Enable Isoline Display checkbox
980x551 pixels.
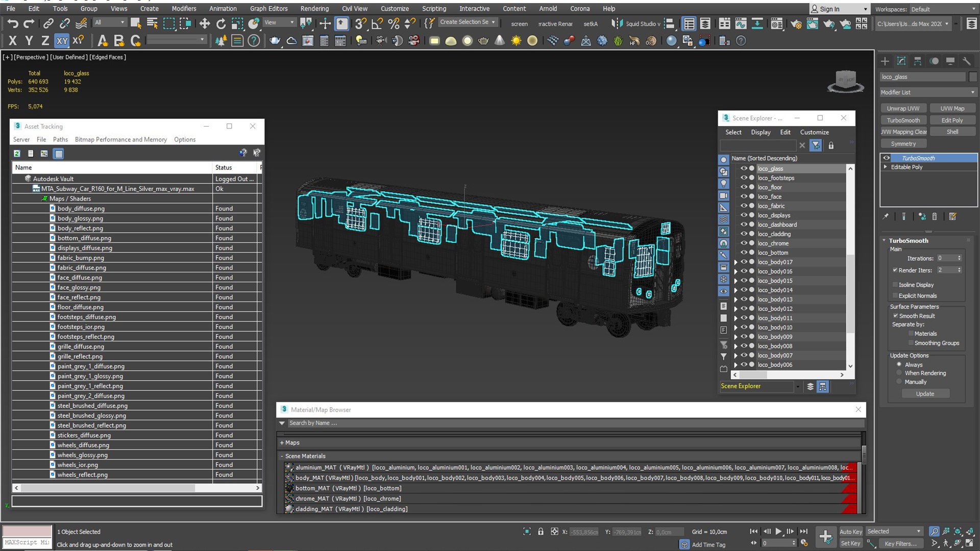click(x=895, y=285)
